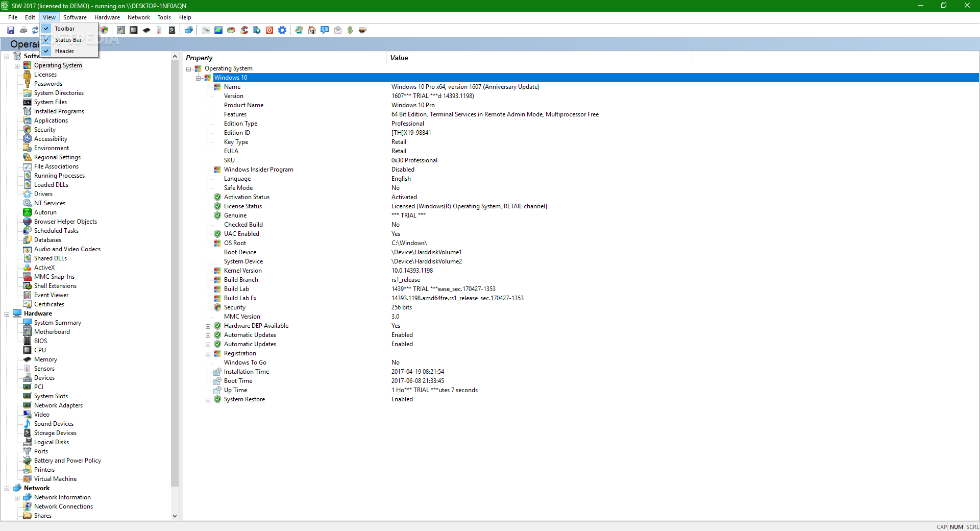The height and width of the screenshot is (531, 980).
Task: Expand Network Information in the sidebar tree
Action: point(17,498)
